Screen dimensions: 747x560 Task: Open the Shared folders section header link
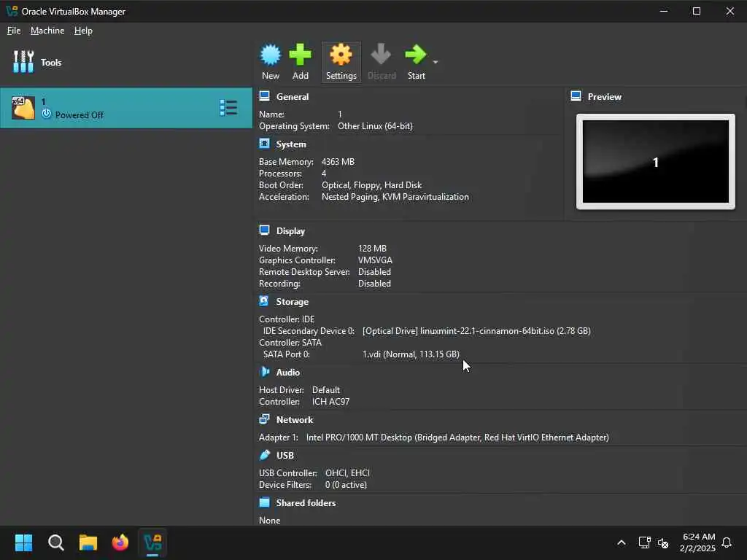tap(306, 503)
